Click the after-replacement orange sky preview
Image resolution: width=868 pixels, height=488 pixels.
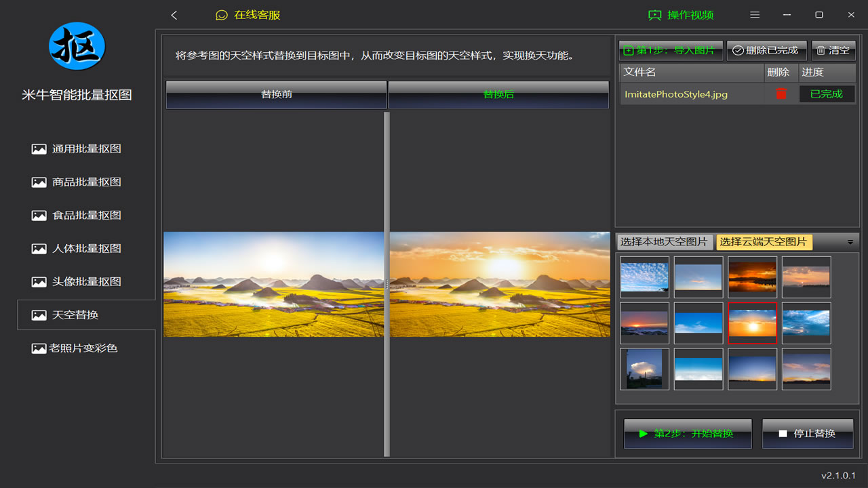click(500, 285)
